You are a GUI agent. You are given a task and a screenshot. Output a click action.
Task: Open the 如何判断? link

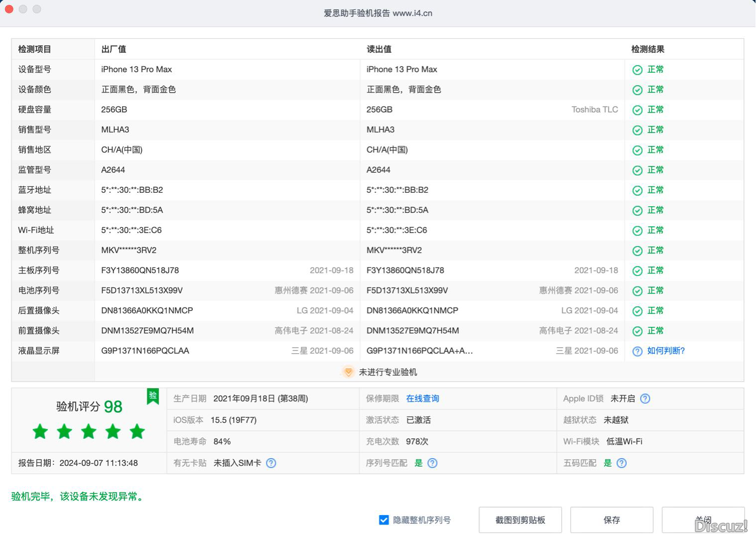[666, 351]
